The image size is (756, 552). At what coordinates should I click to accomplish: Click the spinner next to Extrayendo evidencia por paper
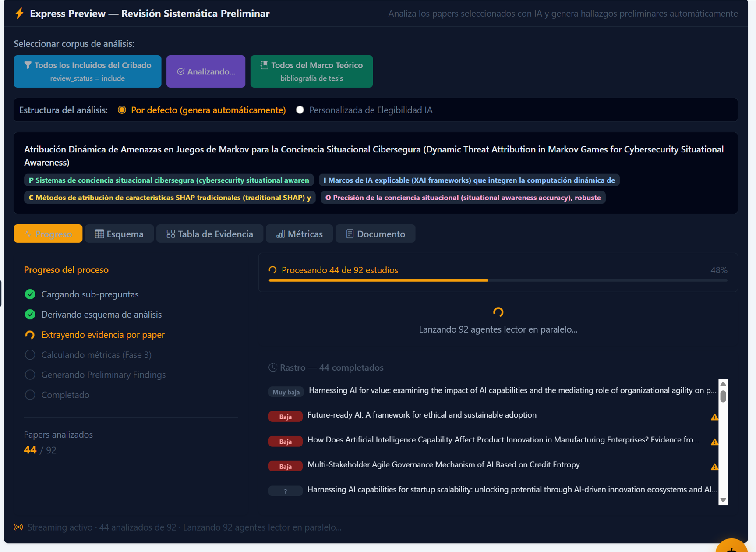point(30,335)
